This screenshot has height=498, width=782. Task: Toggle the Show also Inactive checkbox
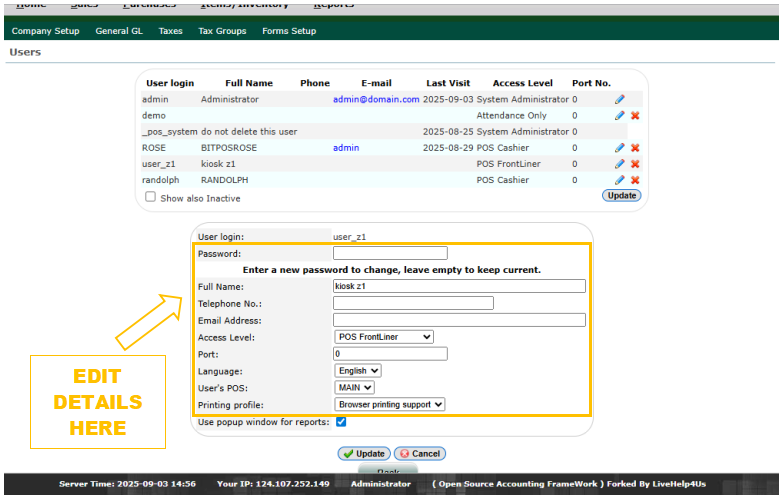pos(150,197)
